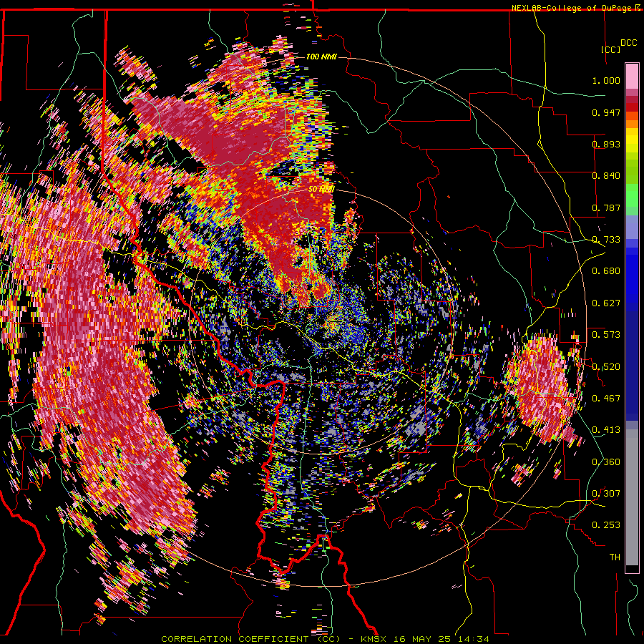This screenshot has height=644, width=644.
Task: Select the 0.307 legend value
Action: tap(606, 494)
